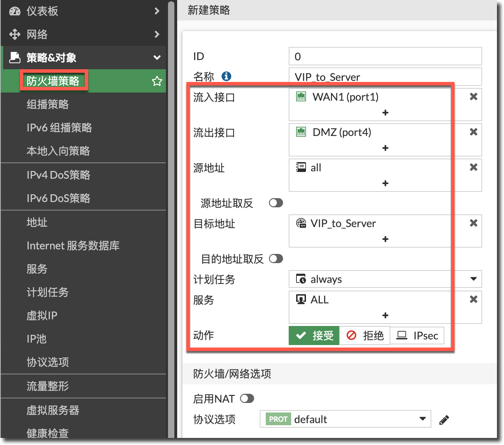Viewport: 504px width, 445px height.
Task: Expand the 仪表板 menu chevron
Action: [x=157, y=11]
